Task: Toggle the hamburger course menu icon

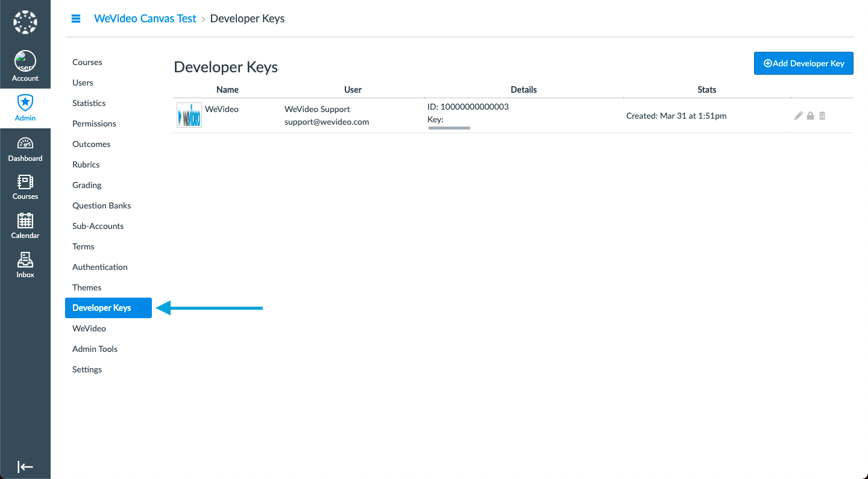Action: pos(76,19)
